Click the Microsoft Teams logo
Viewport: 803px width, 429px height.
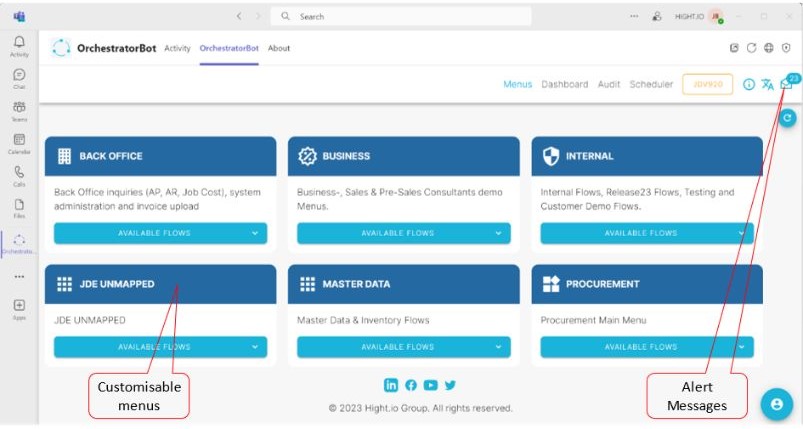[x=19, y=16]
